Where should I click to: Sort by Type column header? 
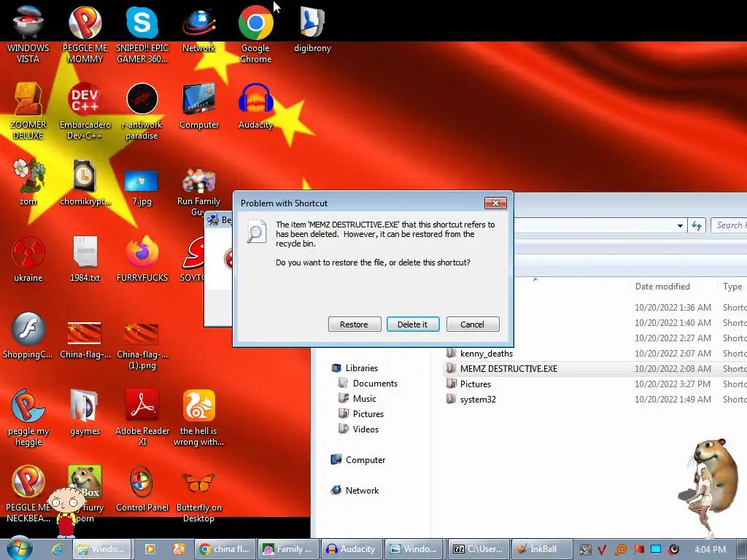pos(732,286)
